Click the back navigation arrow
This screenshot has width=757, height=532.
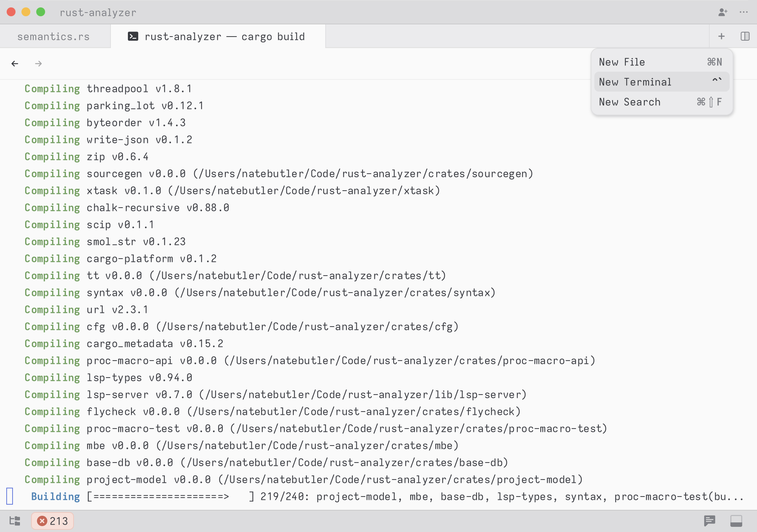point(15,64)
